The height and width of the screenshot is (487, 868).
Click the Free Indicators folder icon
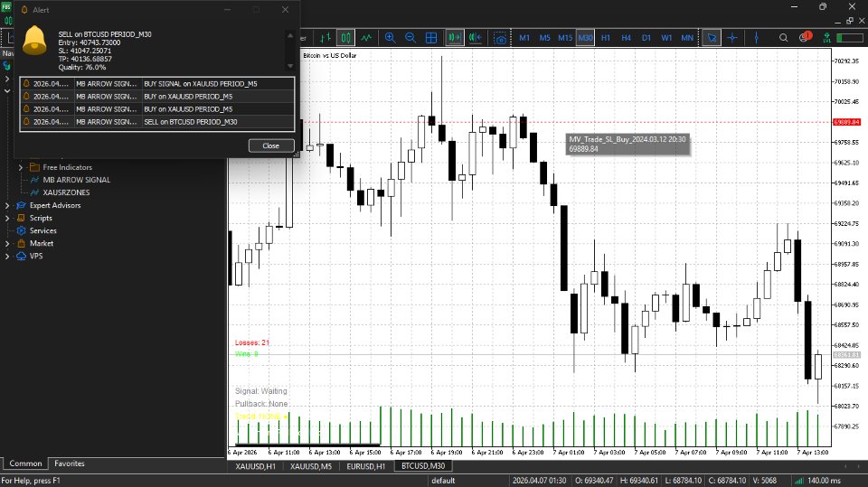click(34, 167)
